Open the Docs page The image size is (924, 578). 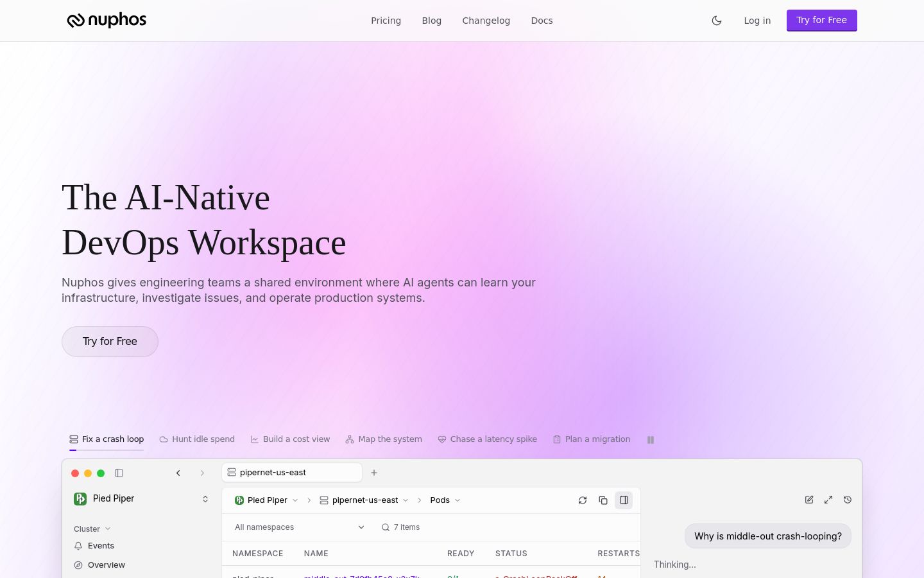pyautogui.click(x=542, y=21)
